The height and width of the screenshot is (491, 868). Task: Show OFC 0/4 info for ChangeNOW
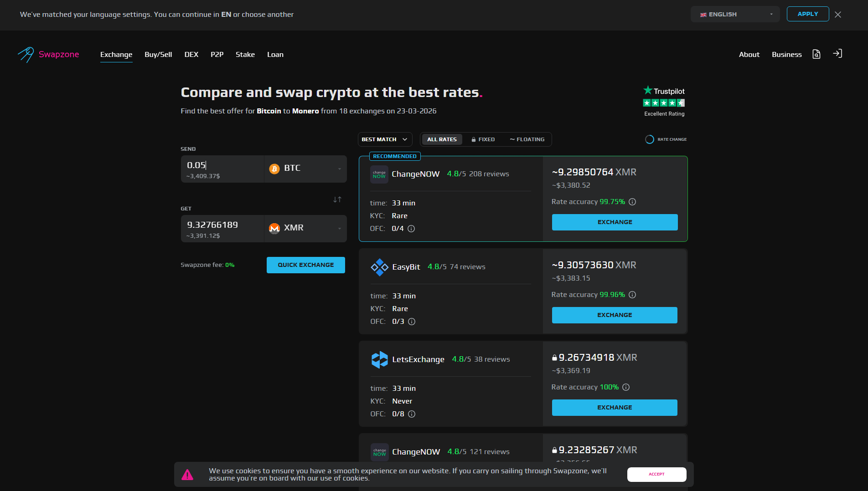click(411, 229)
